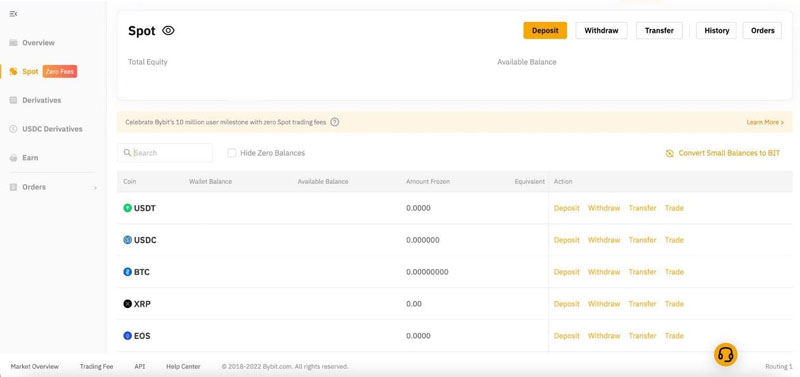Screen dimensions: 800x377
Task: Open Orders in the sidebar
Action: (x=34, y=187)
